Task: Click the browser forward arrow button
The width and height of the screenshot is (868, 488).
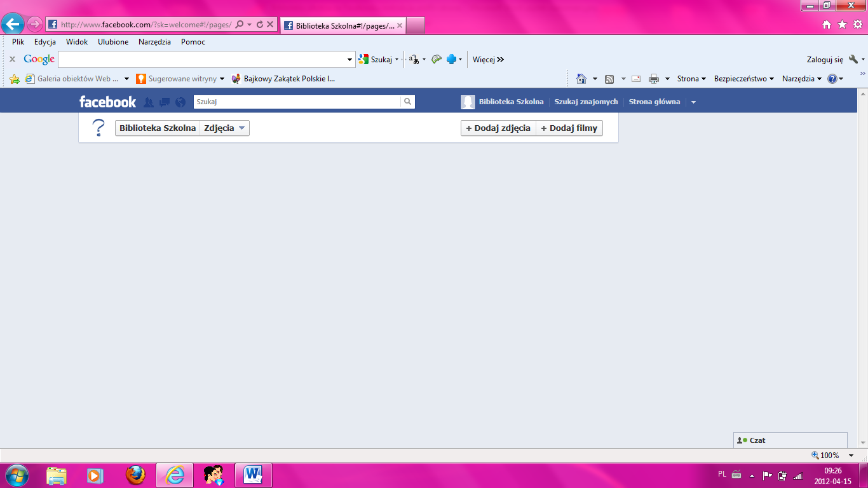Action: (35, 24)
